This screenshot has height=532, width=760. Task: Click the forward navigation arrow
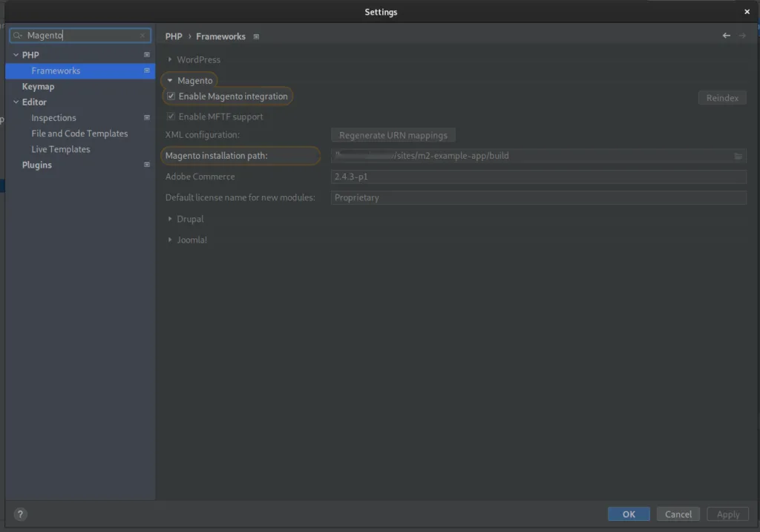coord(741,35)
